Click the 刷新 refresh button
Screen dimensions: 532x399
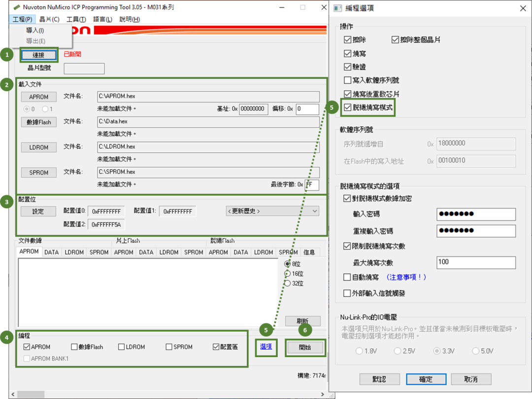pyautogui.click(x=302, y=321)
